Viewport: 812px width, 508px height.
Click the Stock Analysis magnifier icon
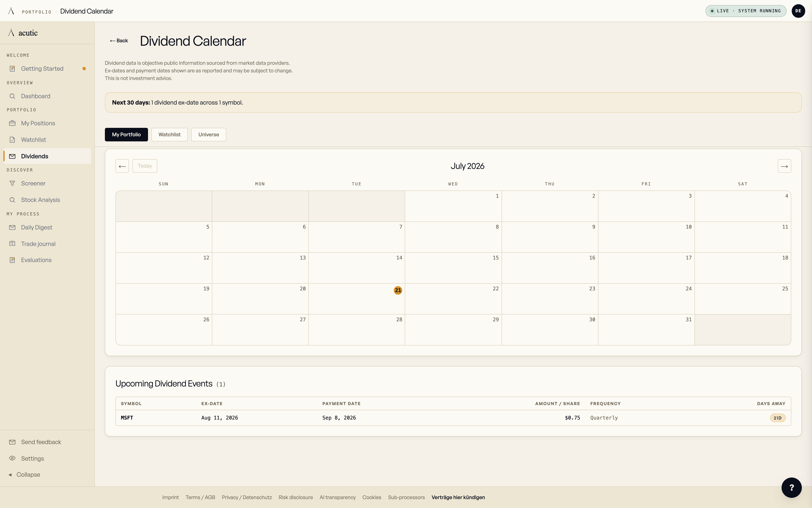12,200
